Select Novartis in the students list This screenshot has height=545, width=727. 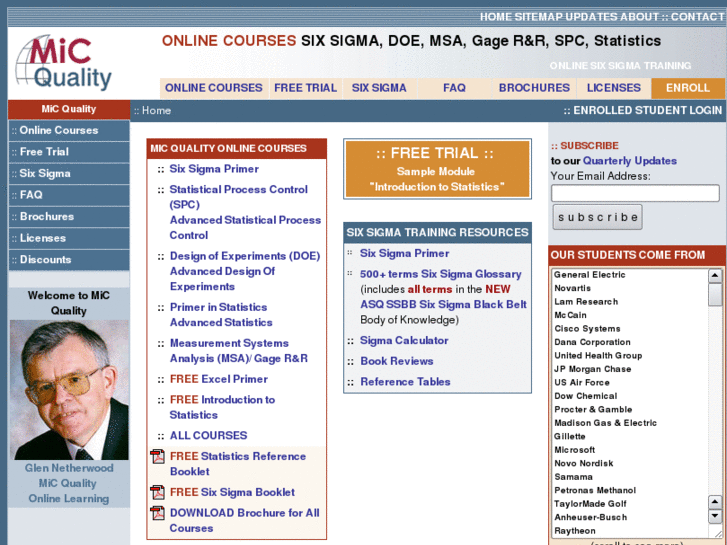point(572,288)
